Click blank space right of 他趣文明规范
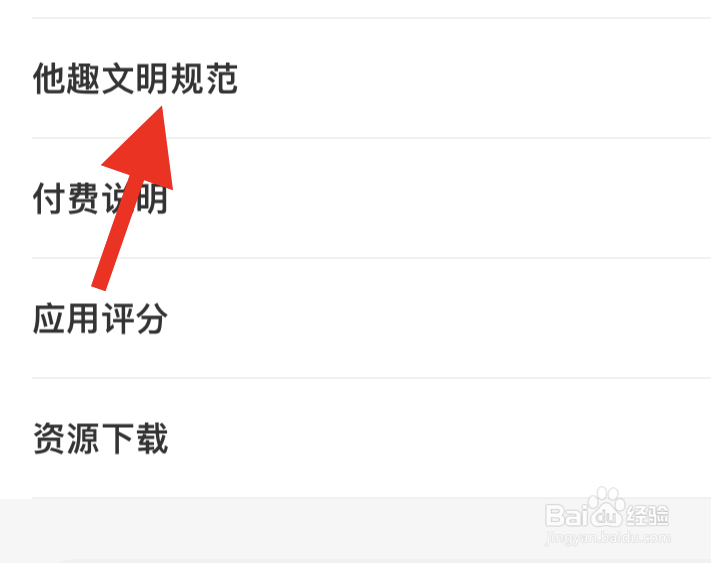 [472, 78]
